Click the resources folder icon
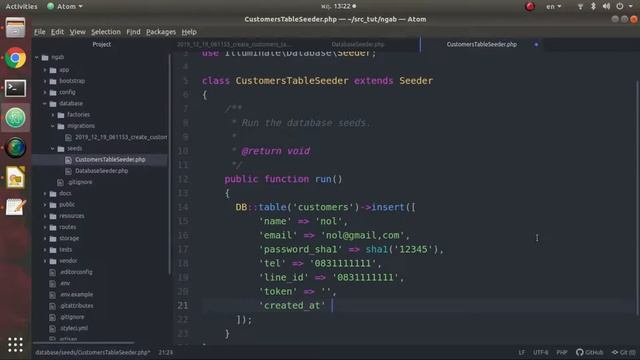 [x=53, y=216]
